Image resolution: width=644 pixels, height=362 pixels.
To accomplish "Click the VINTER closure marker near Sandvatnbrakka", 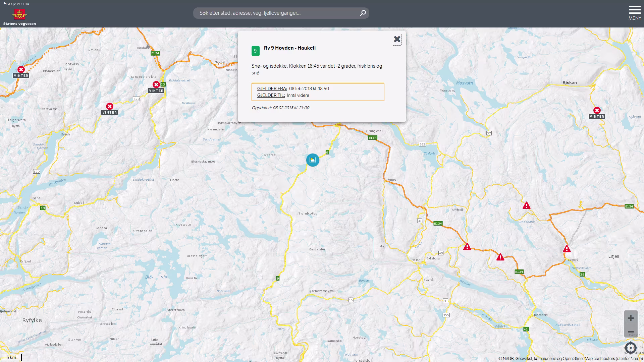I will tap(156, 85).
